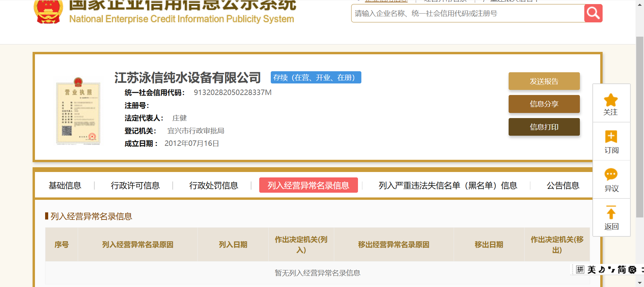Screen dimensions: 644x287
Task: Click the 信息分享 button
Action: click(x=544, y=104)
